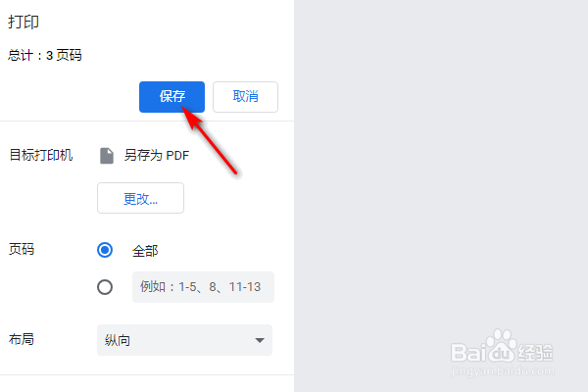Click the blue 保存 button
The width and height of the screenshot is (588, 392).
coord(171,97)
